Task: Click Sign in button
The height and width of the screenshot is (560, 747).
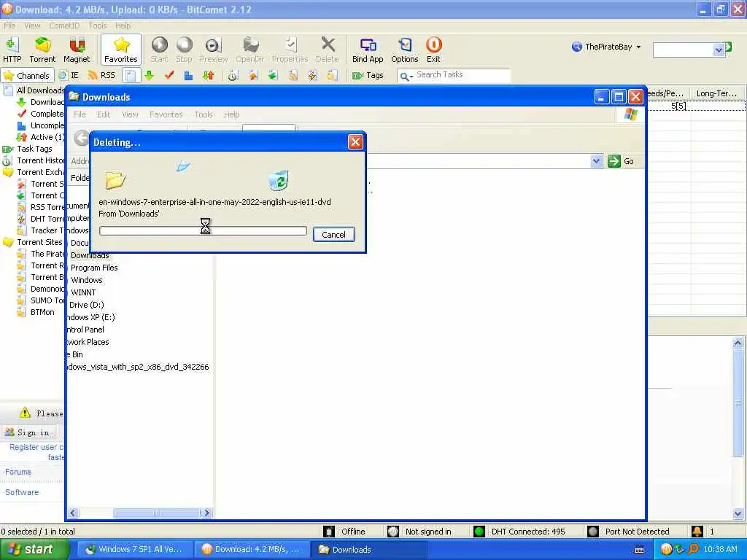Action: tap(28, 432)
